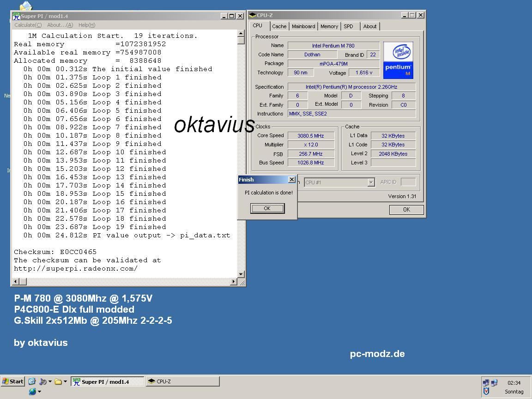The height and width of the screenshot is (399, 532).
Task: Show the About tab in CPU-Z
Action: click(x=370, y=26)
